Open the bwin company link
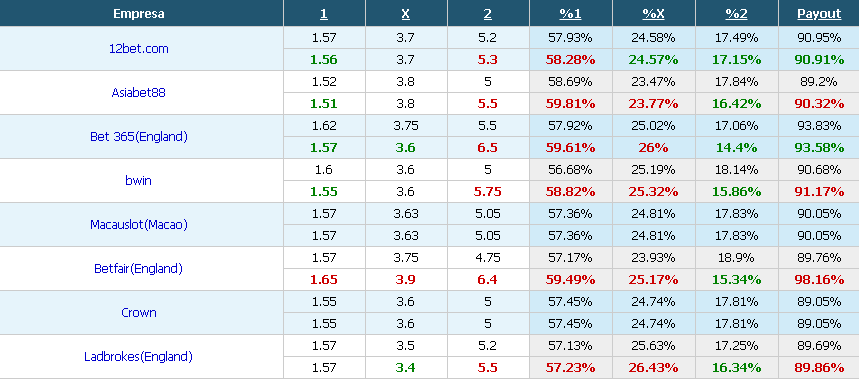Screen dimensions: 859x379 tap(138, 181)
